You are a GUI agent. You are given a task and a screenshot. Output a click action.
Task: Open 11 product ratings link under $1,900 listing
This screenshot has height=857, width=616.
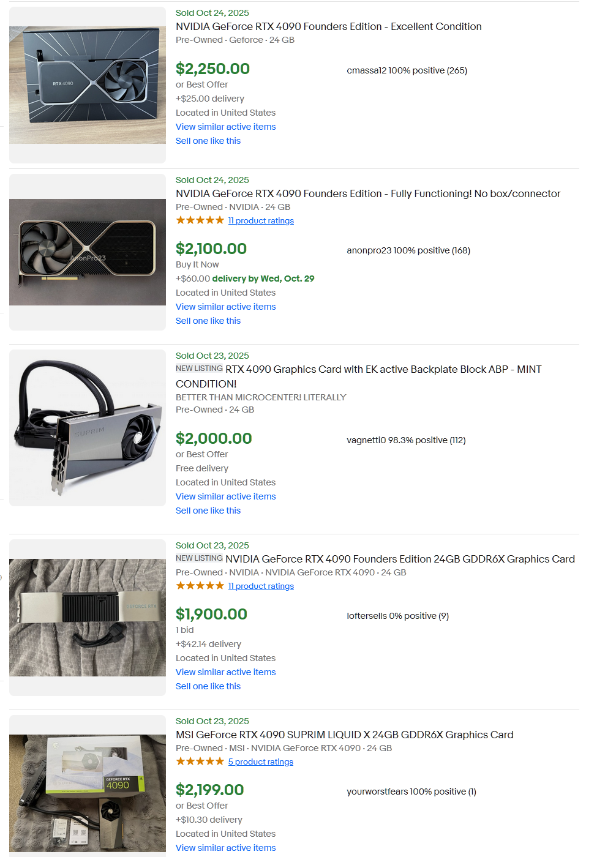click(x=261, y=586)
